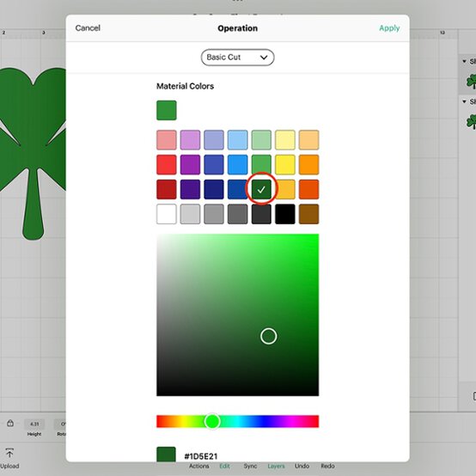The height and width of the screenshot is (476, 476).
Task: Click the custom color preview beside hex code
Action: pos(166,455)
